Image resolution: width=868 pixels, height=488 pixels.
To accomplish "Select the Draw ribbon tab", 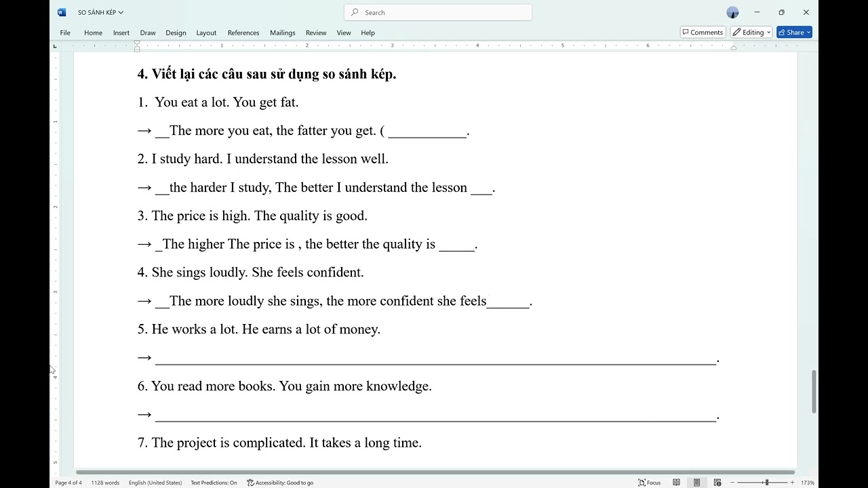I will pos(148,33).
